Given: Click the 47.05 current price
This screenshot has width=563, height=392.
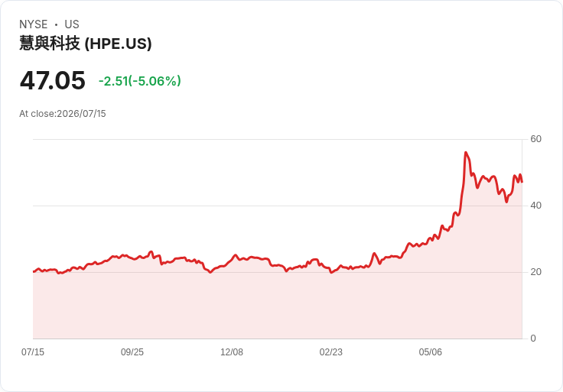Looking at the screenshot, I should point(53,80).
